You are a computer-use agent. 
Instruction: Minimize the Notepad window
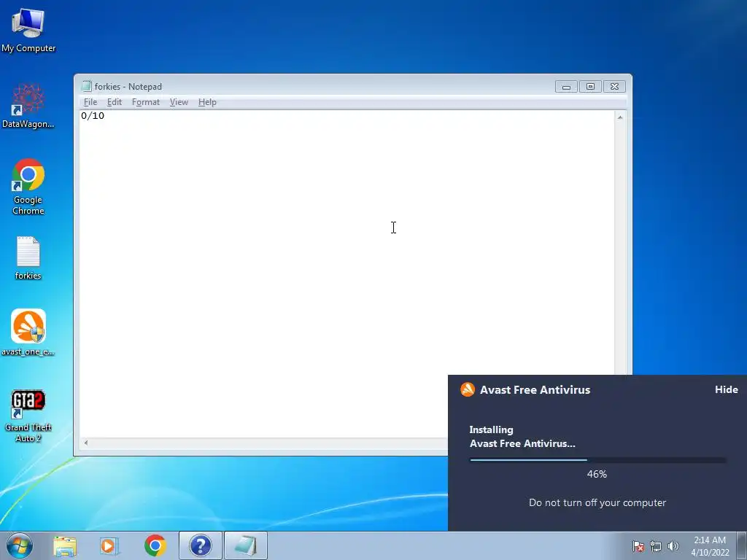click(x=566, y=87)
